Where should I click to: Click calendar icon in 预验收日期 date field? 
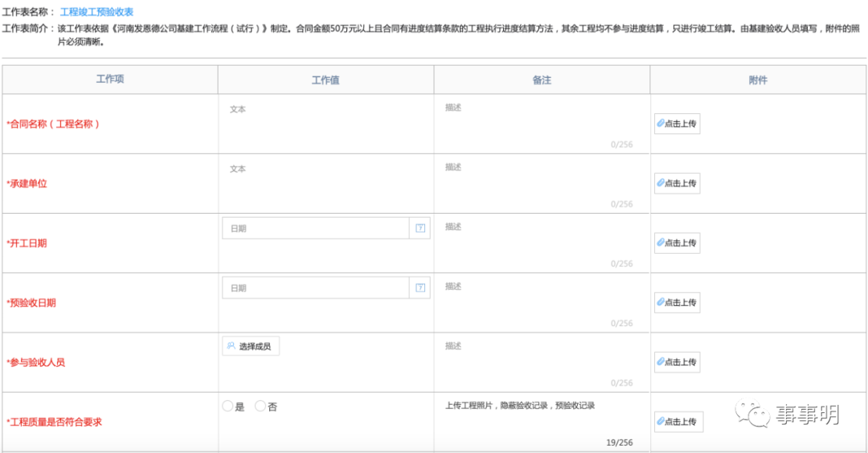click(x=420, y=288)
